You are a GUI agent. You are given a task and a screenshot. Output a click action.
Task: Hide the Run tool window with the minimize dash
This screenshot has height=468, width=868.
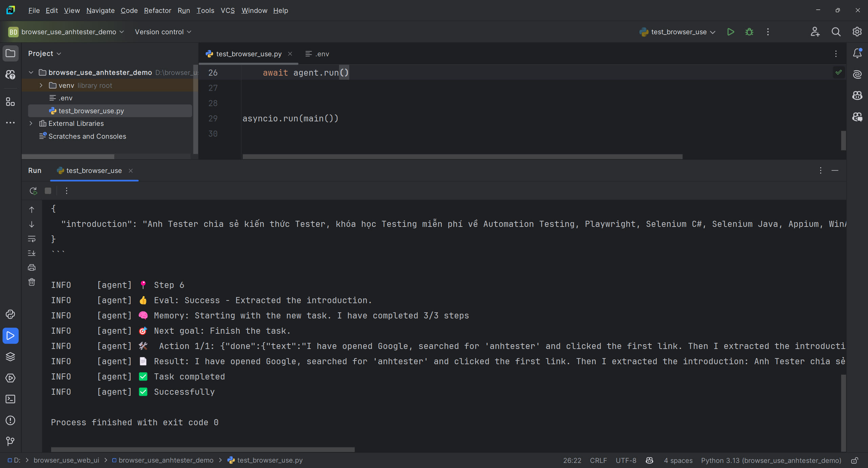click(835, 170)
